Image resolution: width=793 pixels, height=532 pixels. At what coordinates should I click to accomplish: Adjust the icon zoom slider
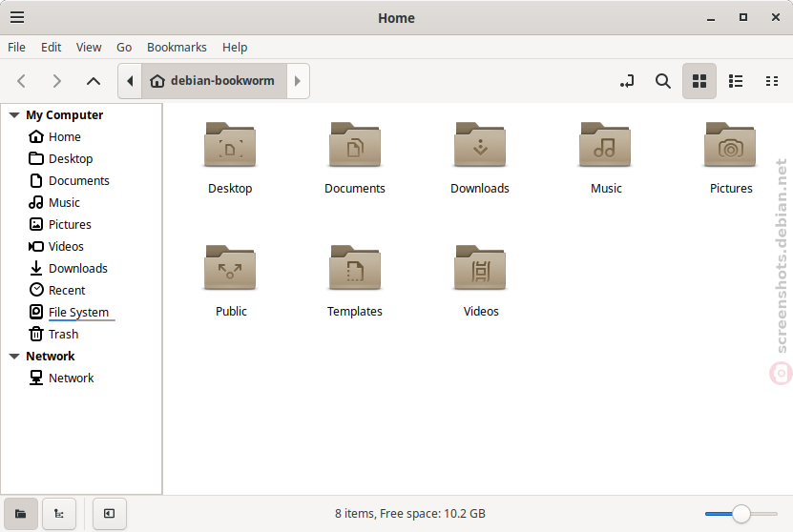[x=741, y=514]
